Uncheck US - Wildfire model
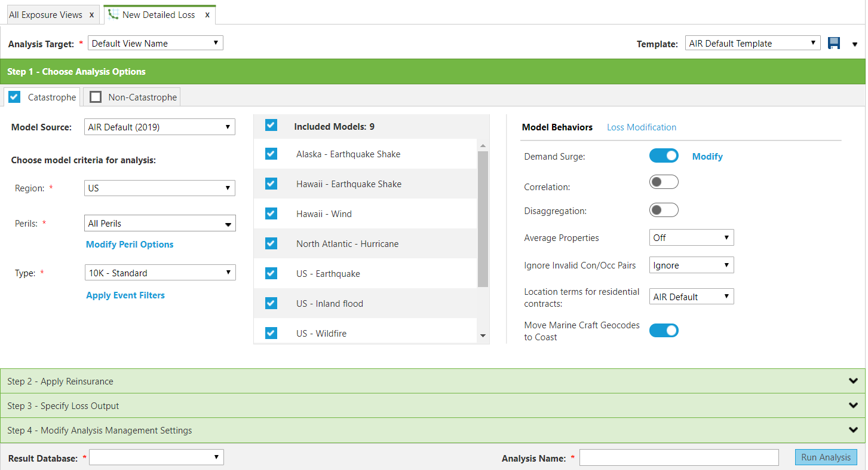The width and height of the screenshot is (868, 470). [x=271, y=333]
